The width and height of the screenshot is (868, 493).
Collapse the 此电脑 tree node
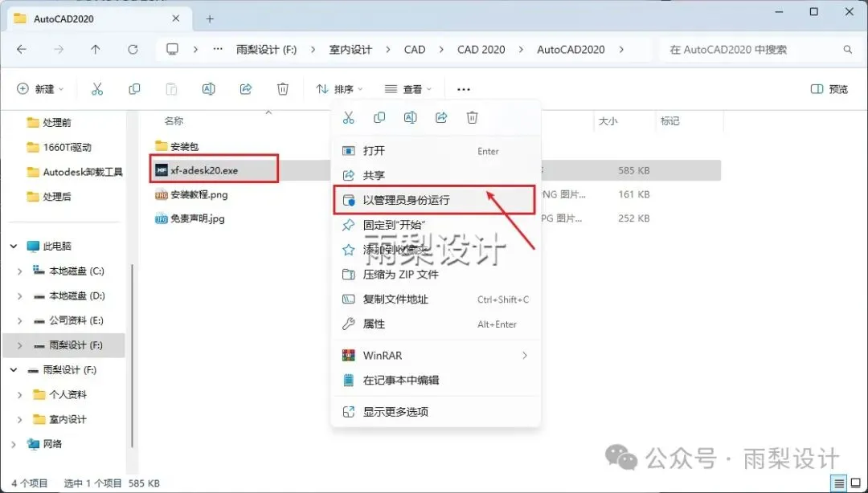pos(14,246)
